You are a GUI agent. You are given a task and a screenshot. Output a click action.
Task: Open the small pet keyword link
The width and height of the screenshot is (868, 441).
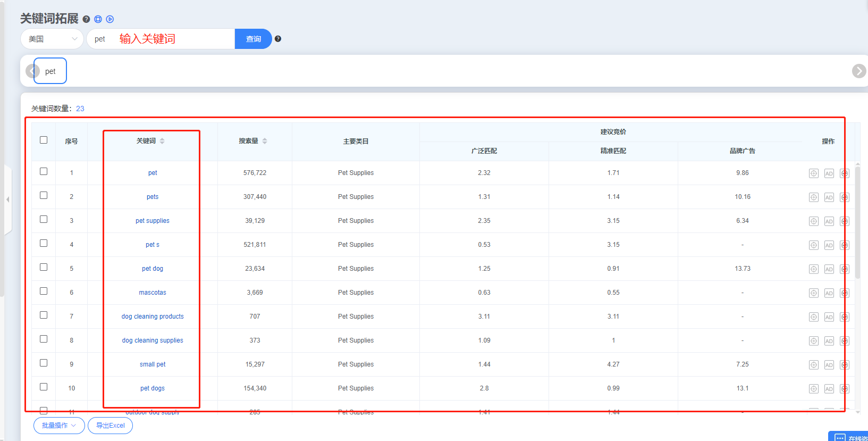click(153, 364)
